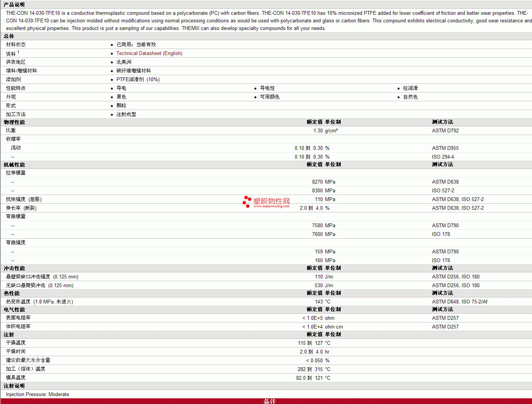Select the PTFE润滑剂 (10%) additive value
This screenshot has width=532, height=404.
pyautogui.click(x=138, y=80)
